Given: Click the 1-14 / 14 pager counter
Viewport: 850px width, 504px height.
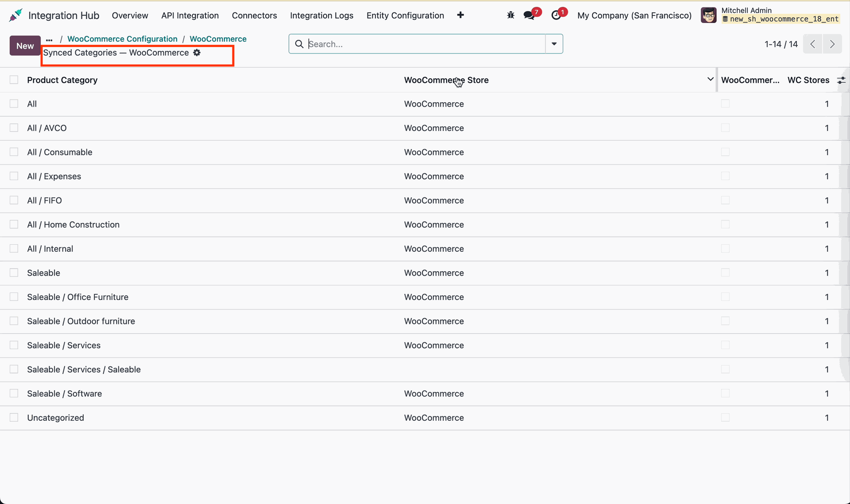Looking at the screenshot, I should (781, 44).
